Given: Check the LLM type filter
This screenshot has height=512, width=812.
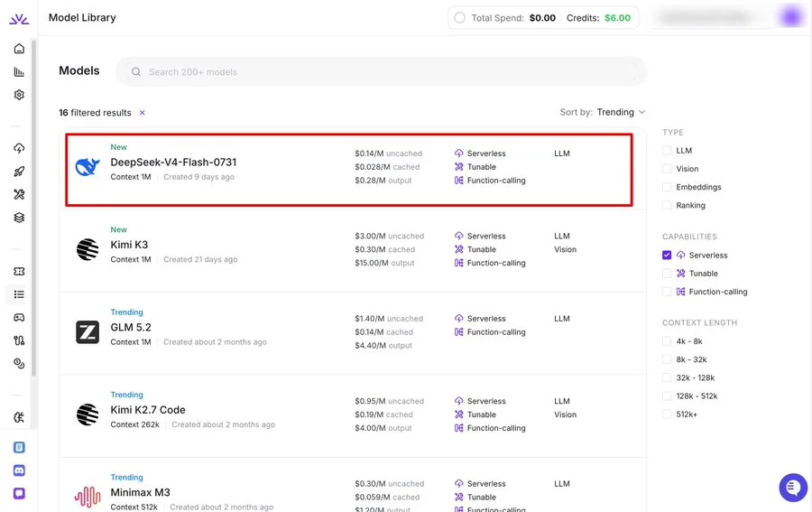Looking at the screenshot, I should point(667,151).
